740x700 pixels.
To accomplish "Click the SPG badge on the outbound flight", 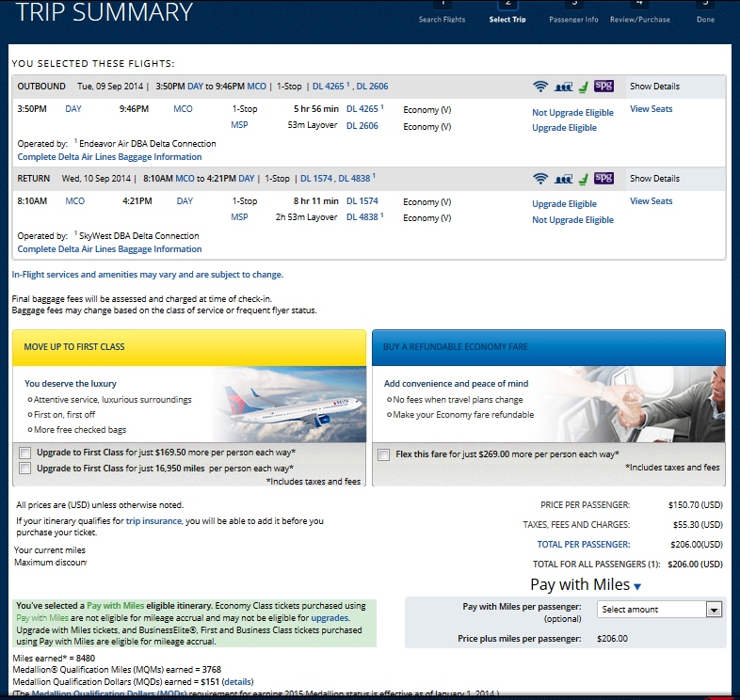I will pos(603,86).
